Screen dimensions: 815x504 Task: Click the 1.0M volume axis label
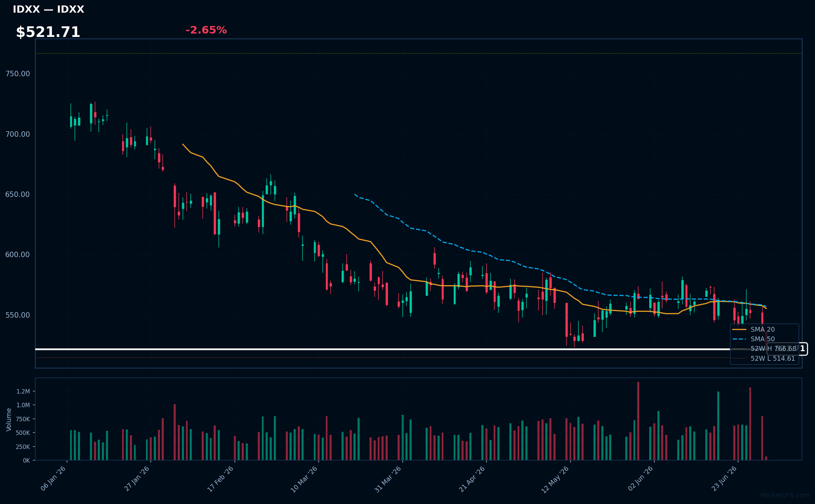(23, 405)
